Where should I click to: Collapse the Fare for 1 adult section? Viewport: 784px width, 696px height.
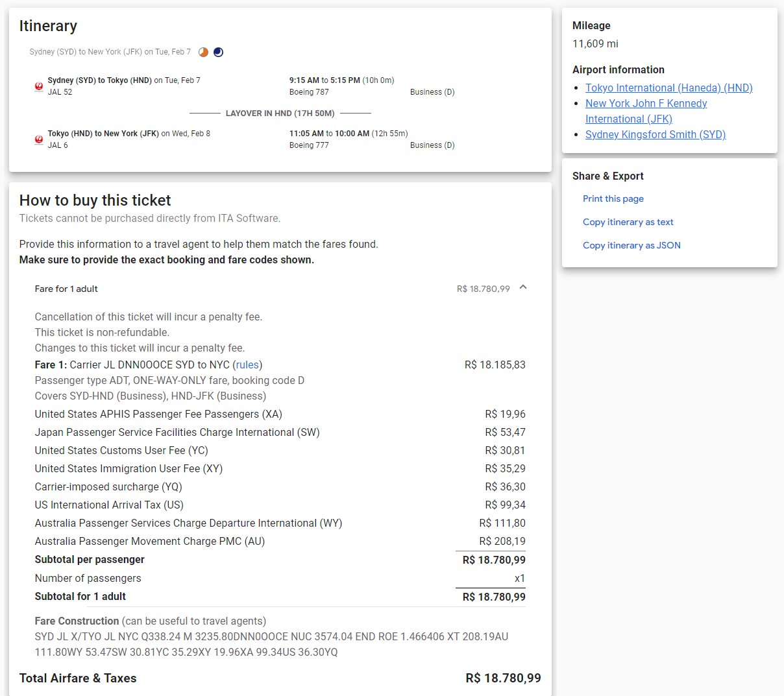[x=523, y=287]
